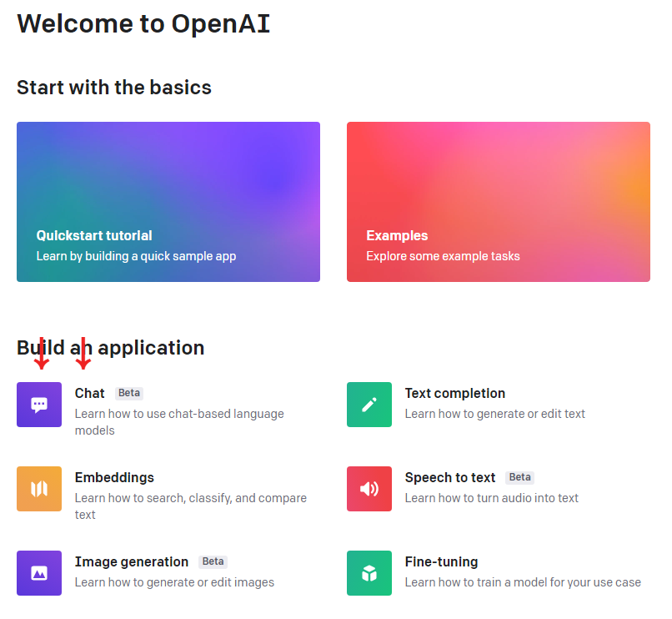Go to the Embeddings title link

[x=114, y=477]
